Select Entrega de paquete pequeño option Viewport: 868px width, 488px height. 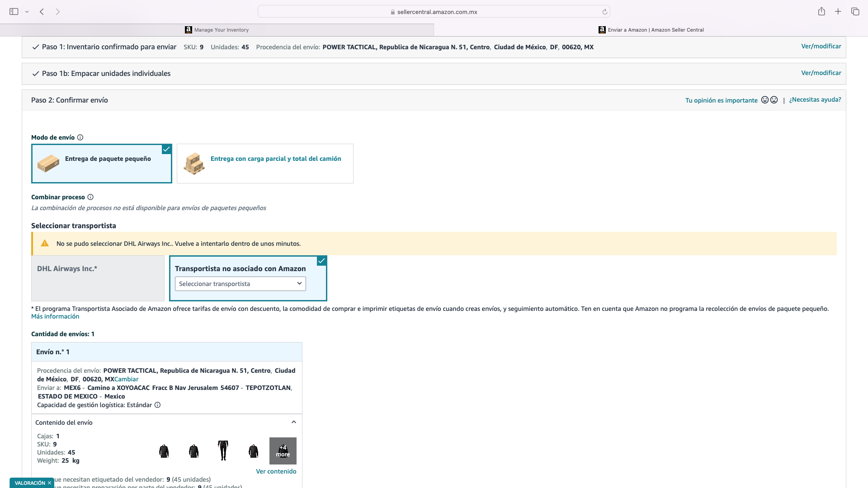coord(102,164)
